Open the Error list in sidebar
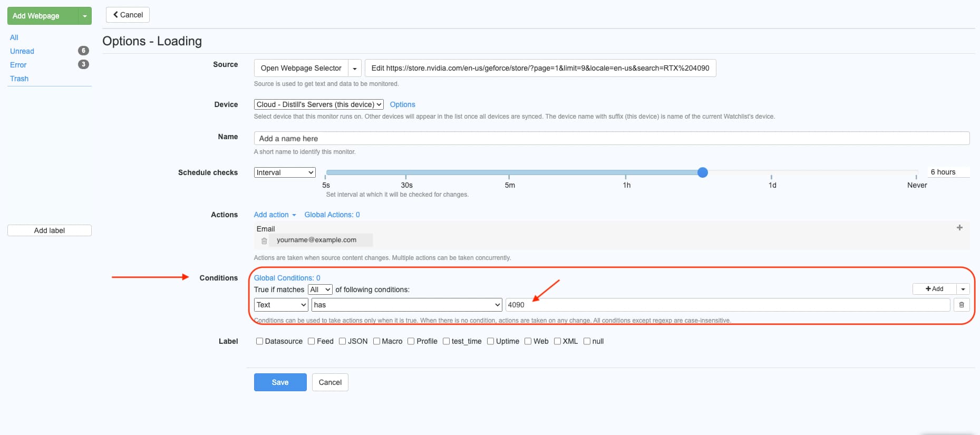The height and width of the screenshot is (435, 980). (18, 65)
